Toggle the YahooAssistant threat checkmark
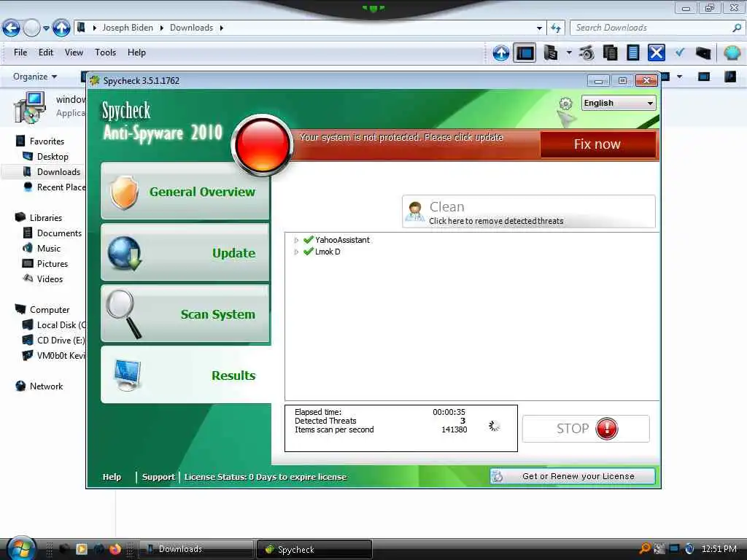747x560 pixels. point(309,240)
